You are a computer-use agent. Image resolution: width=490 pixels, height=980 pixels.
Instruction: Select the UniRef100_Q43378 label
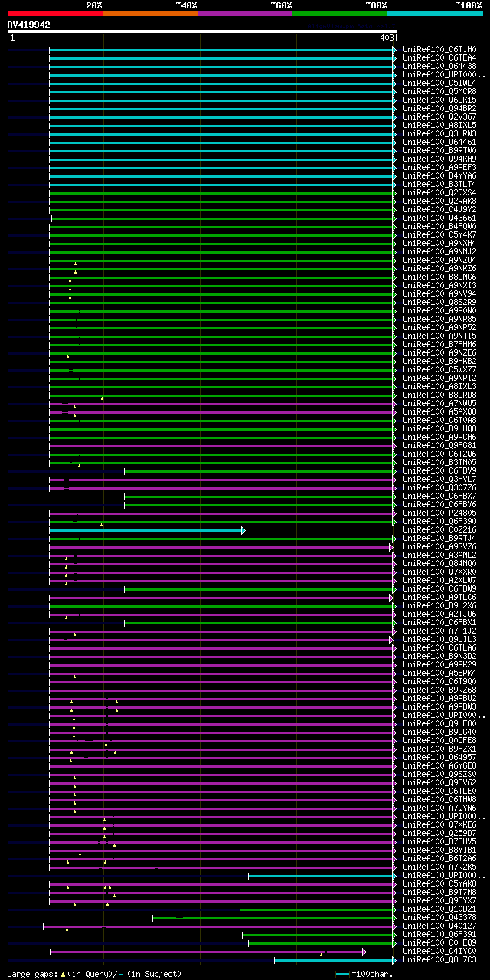439,917
